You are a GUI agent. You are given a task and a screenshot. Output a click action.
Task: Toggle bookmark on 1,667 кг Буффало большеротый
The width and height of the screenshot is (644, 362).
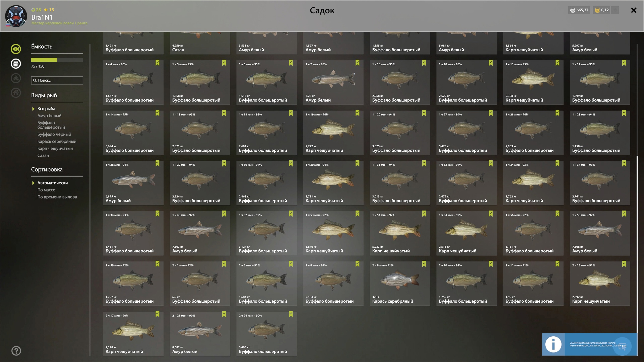(157, 63)
